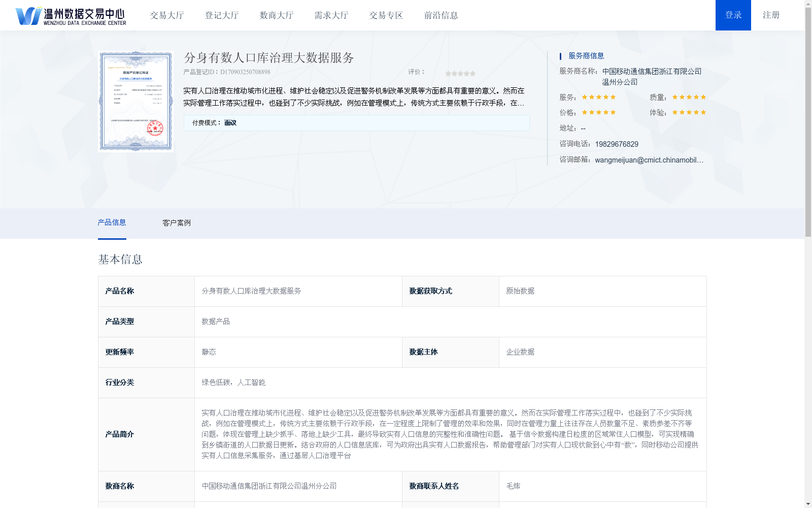The height and width of the screenshot is (508, 812).
Task: Click the 产品简介 description paragraph
Action: pos(450,434)
